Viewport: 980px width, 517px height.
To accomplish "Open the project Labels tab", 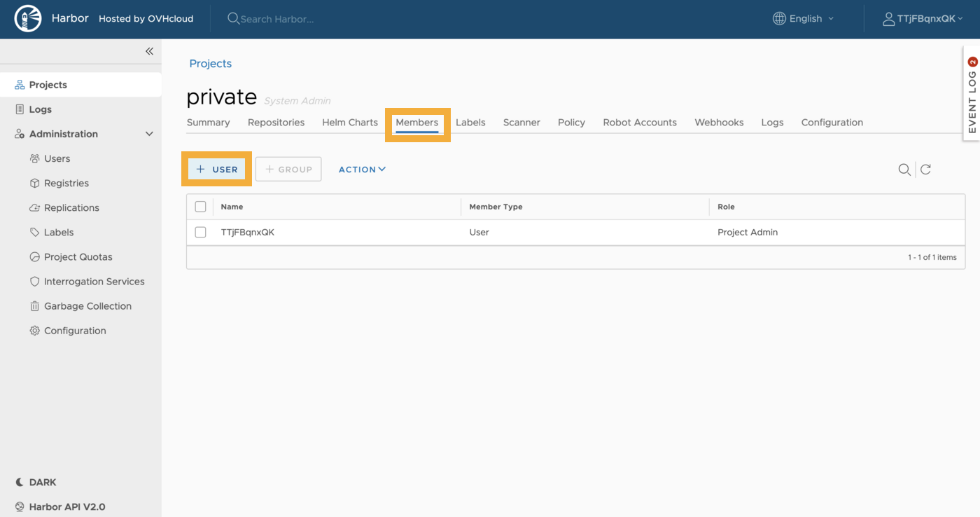I will [470, 122].
